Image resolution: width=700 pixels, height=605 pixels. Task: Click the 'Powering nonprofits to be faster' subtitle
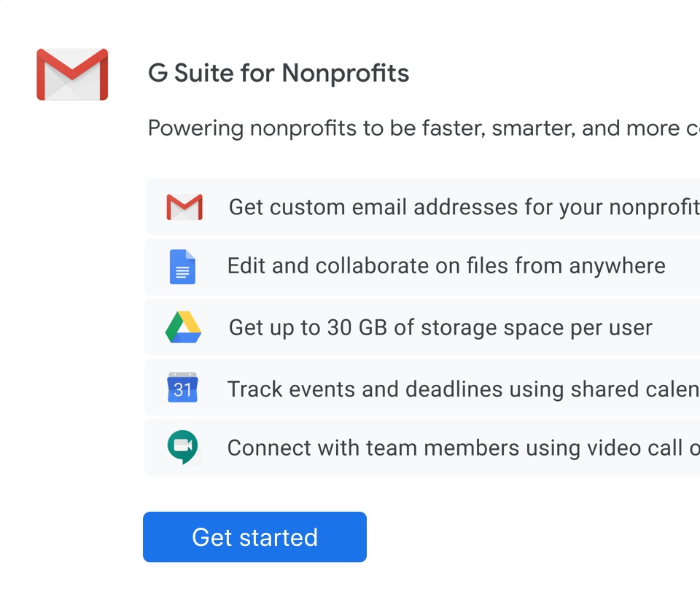[424, 128]
